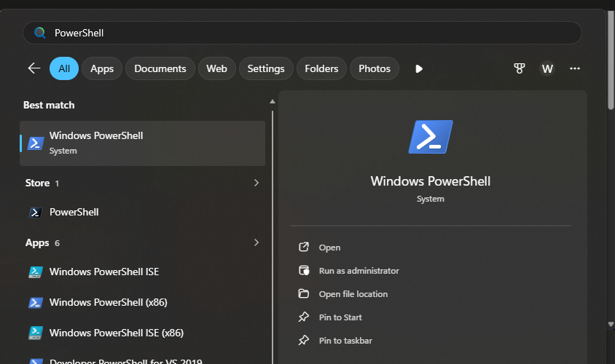615x364 pixels.
Task: Open Windows PowerShell (x86) result
Action: click(x=142, y=302)
